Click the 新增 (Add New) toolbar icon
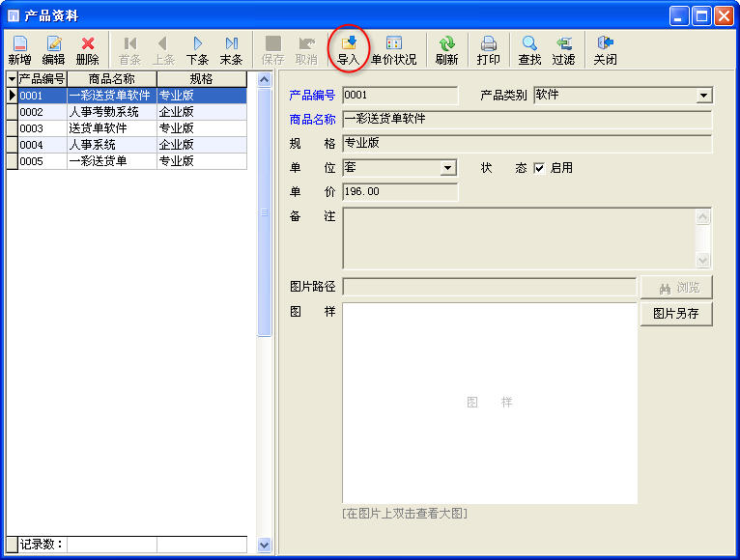 [x=20, y=50]
